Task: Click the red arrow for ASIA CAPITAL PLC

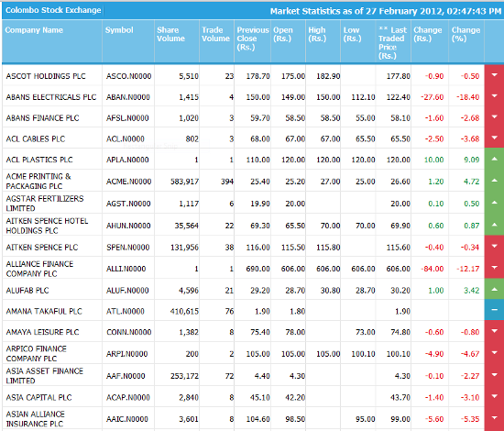Action: (494, 396)
